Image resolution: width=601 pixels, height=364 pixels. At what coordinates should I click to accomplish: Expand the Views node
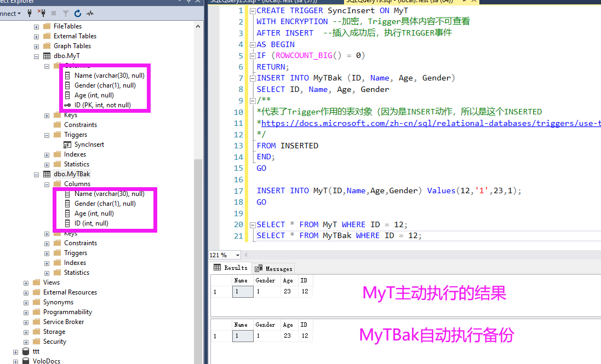26,283
